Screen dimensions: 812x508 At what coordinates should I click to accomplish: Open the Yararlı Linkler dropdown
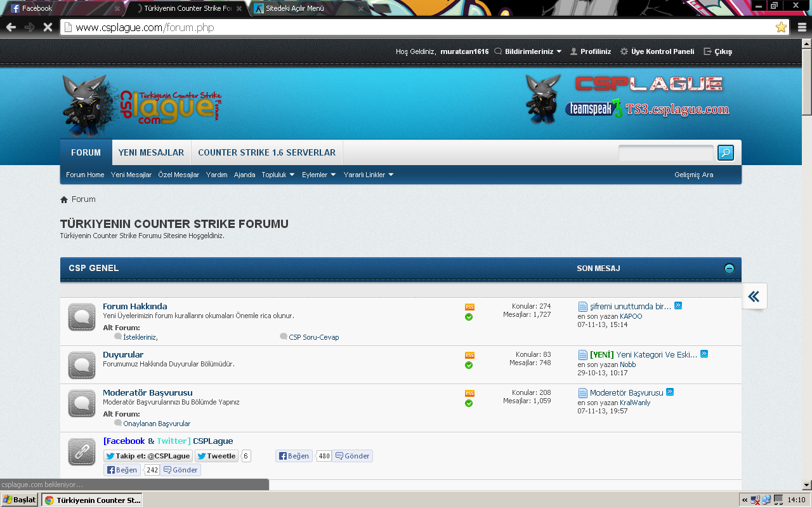tap(368, 175)
